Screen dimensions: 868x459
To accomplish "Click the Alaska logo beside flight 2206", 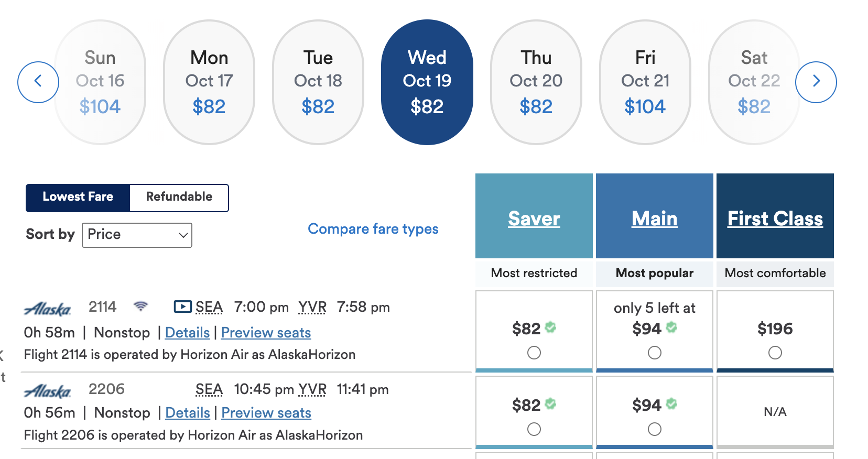I will point(48,390).
